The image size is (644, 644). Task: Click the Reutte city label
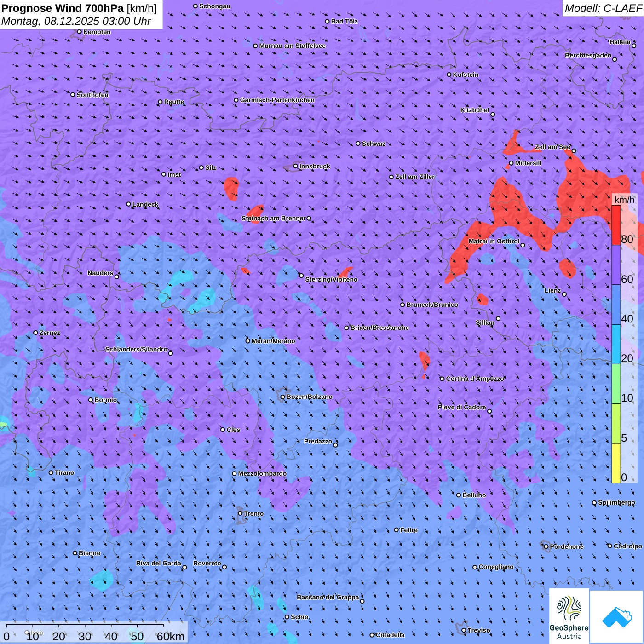[174, 102]
